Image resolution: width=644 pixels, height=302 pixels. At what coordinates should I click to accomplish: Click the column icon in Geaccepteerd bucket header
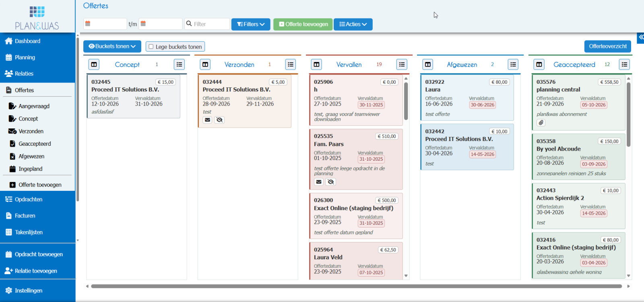coord(539,64)
